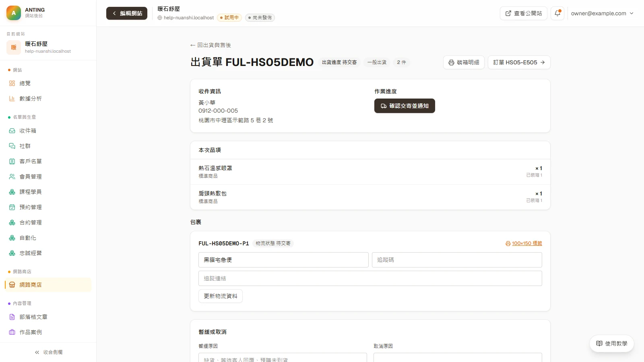Open 收件箱 inbox

(x=48, y=131)
